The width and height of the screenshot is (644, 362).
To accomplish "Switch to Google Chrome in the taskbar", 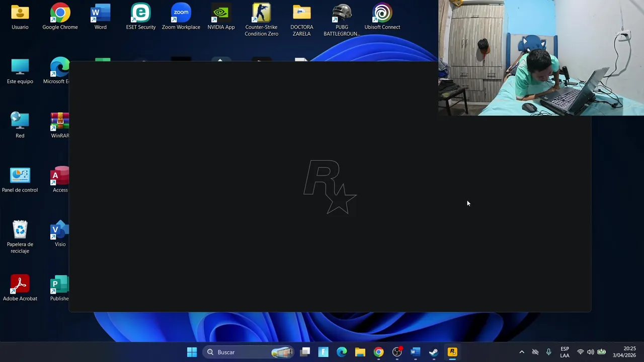I will click(378, 352).
